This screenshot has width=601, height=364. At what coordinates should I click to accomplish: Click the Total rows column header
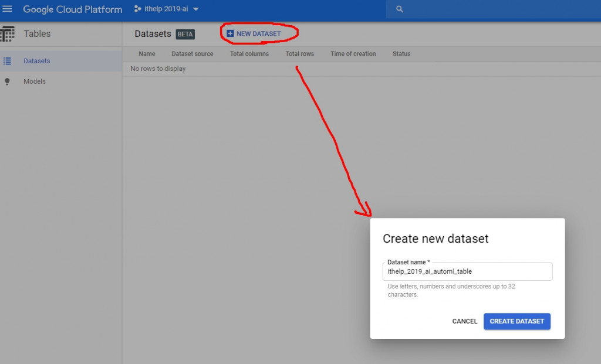(x=300, y=54)
